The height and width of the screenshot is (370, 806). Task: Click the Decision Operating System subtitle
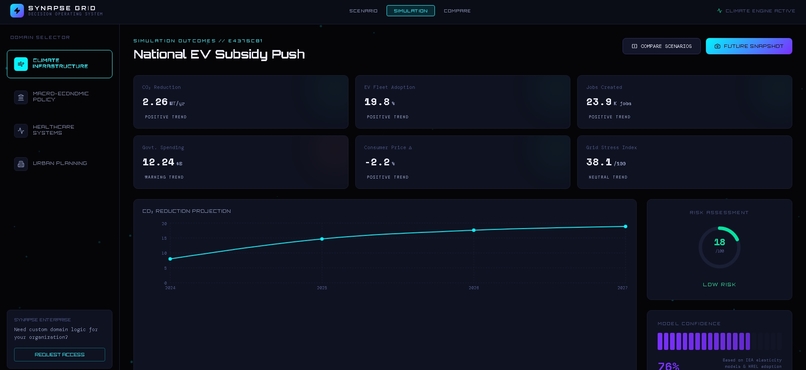pyautogui.click(x=65, y=14)
